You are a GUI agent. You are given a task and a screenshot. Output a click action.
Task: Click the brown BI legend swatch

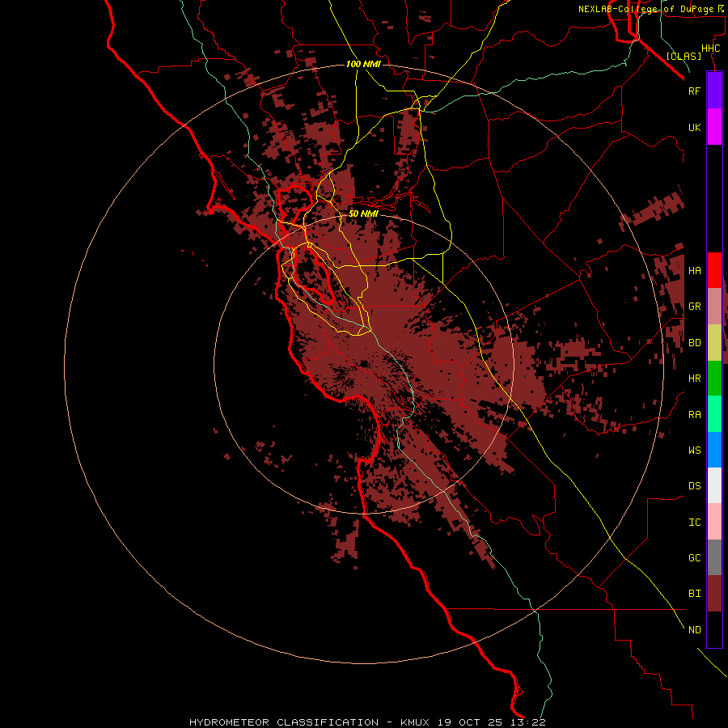click(714, 594)
